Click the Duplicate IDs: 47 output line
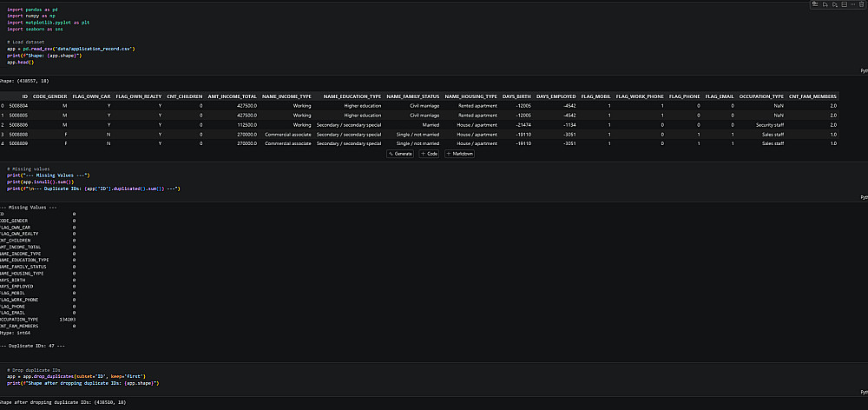Viewport: 868px width, 410px height. tap(36, 347)
